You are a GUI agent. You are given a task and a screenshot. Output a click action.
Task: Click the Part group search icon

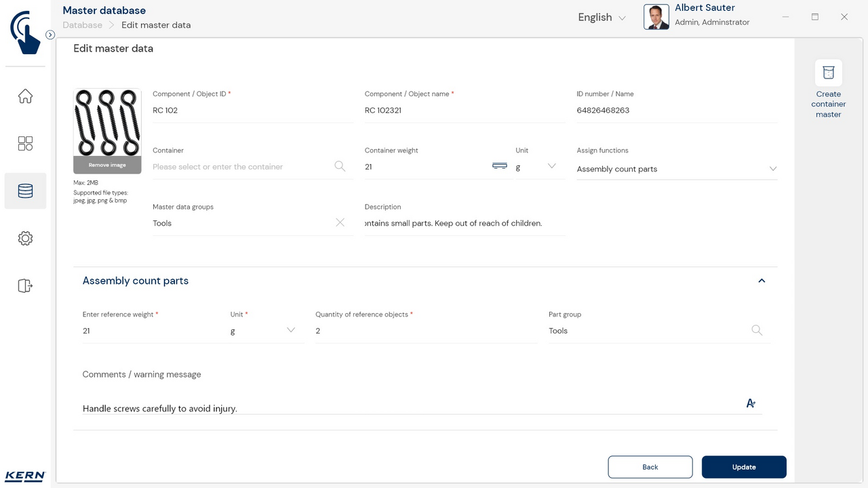(757, 330)
